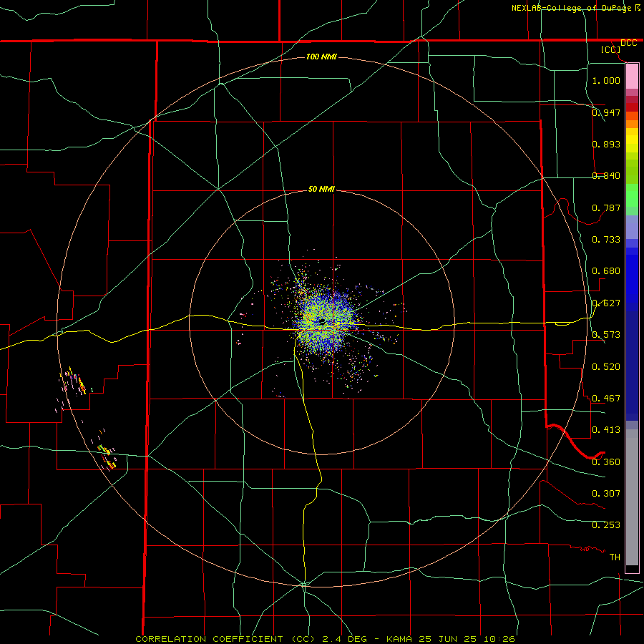
Task: Pick the dark navy segment of the color bar
Action: pos(632,366)
